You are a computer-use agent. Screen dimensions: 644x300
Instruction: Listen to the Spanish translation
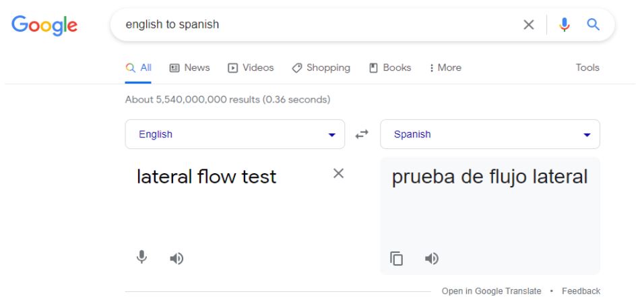point(432,258)
